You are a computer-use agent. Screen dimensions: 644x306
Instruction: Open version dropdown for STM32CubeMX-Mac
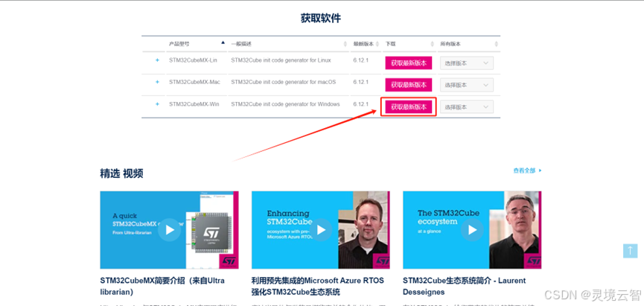tap(467, 85)
